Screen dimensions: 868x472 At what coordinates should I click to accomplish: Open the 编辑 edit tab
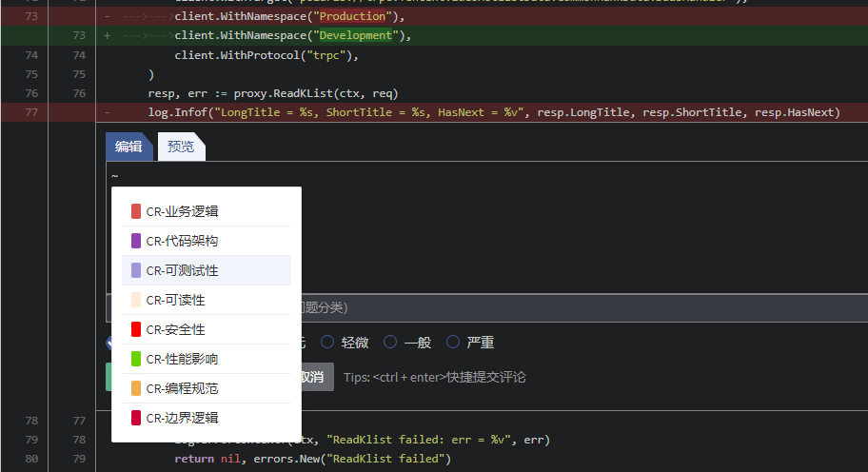(x=128, y=147)
